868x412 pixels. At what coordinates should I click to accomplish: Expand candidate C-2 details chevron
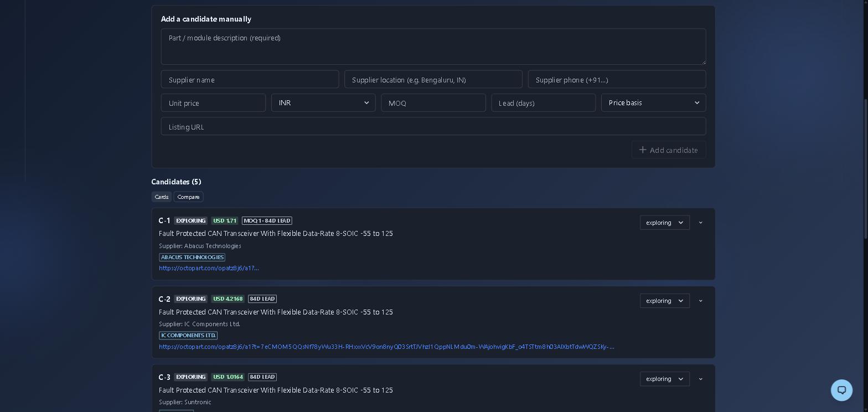(700, 301)
